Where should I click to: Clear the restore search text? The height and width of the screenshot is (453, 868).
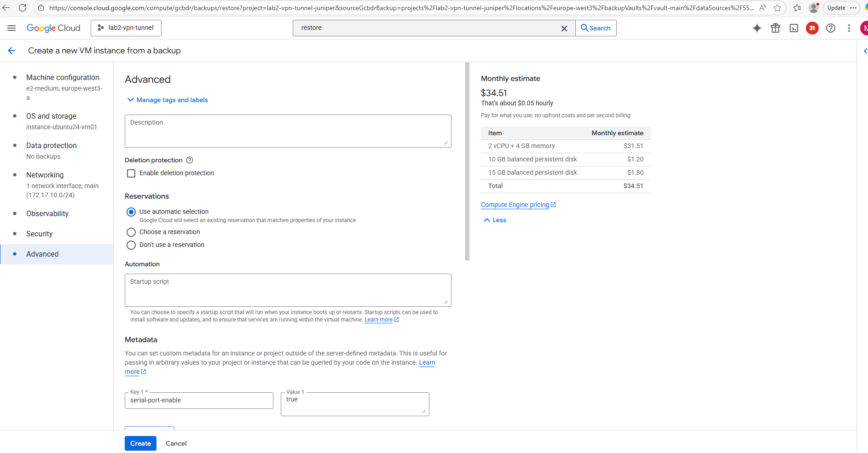click(564, 28)
